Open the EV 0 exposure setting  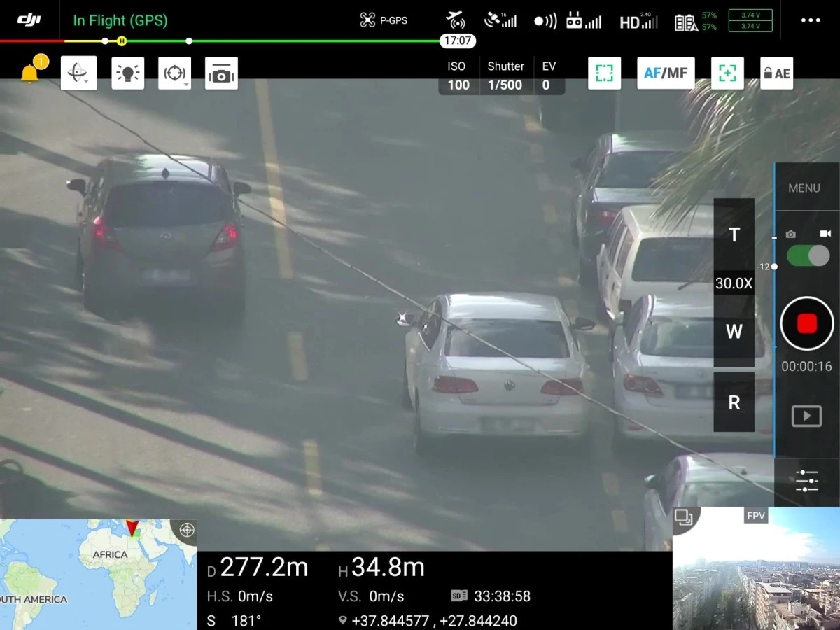548,76
